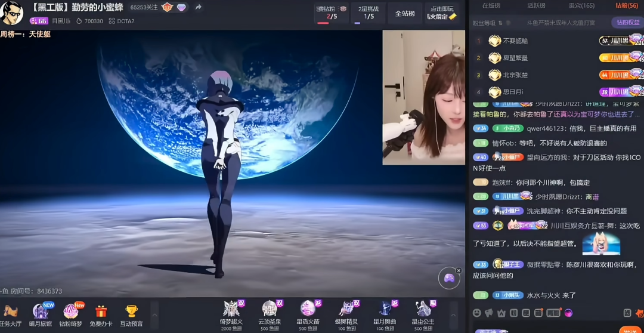The width and height of the screenshot is (644, 333).
Task: Click the purple orb icon in chat toolbar
Action: [x=569, y=313]
